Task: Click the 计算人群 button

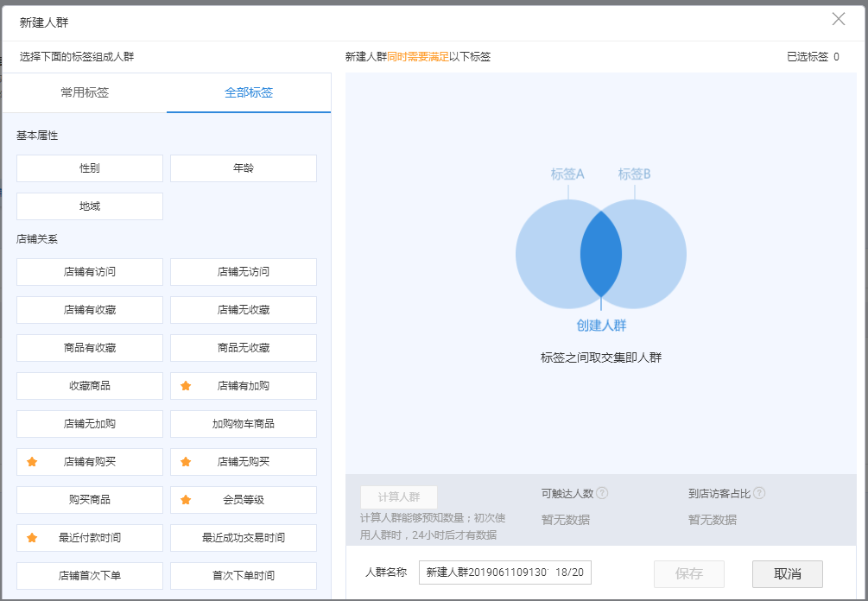Action: tap(398, 497)
